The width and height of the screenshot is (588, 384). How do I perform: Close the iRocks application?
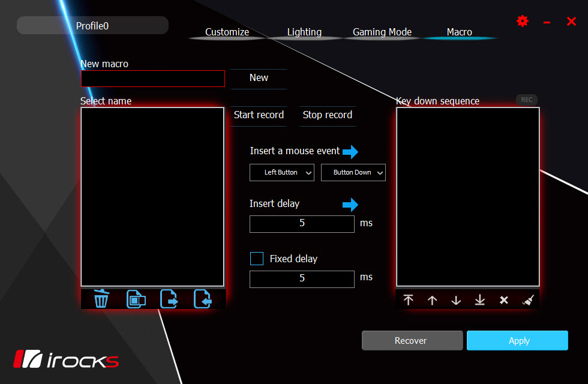[571, 22]
